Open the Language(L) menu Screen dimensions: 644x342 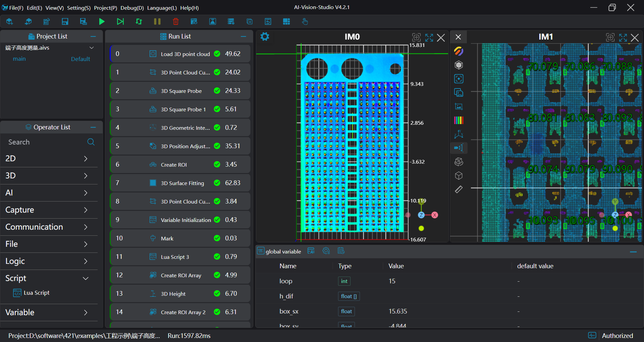(162, 8)
